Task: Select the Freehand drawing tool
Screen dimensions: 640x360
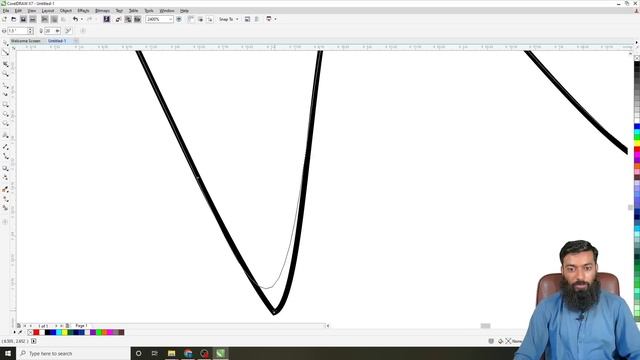Action: point(5,86)
